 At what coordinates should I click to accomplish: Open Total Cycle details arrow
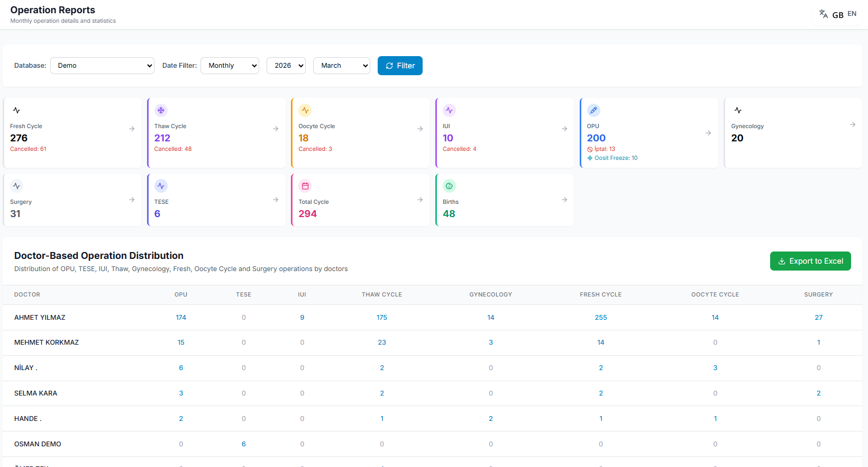point(420,200)
